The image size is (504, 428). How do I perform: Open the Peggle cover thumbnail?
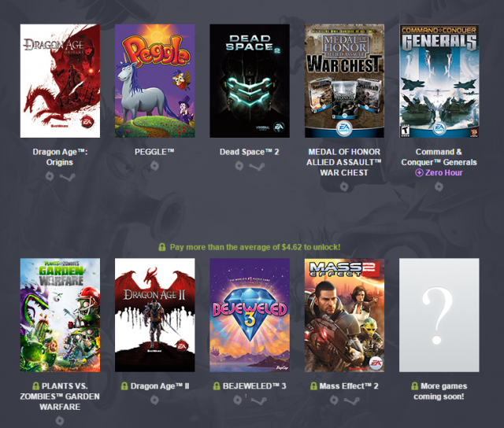[154, 81]
